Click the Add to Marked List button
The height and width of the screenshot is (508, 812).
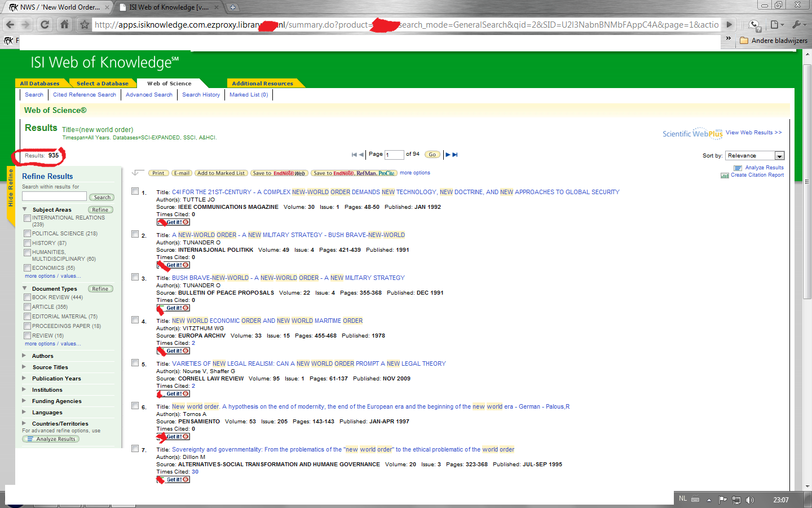click(x=221, y=173)
